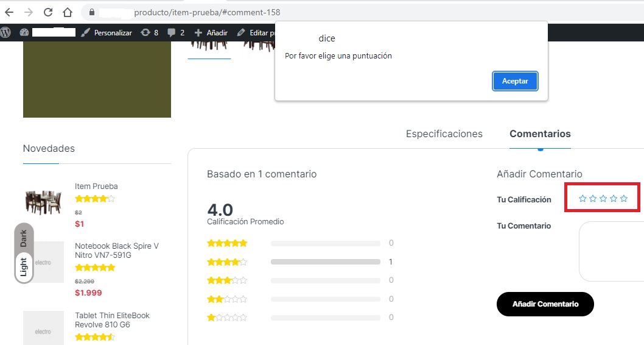Click the Calificación Promedio label
644x345 pixels.
point(245,222)
